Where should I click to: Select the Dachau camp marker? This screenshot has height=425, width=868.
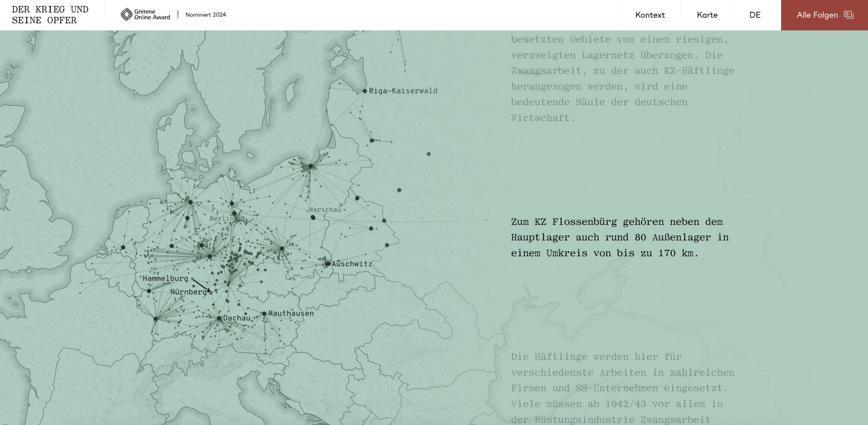pos(219,318)
